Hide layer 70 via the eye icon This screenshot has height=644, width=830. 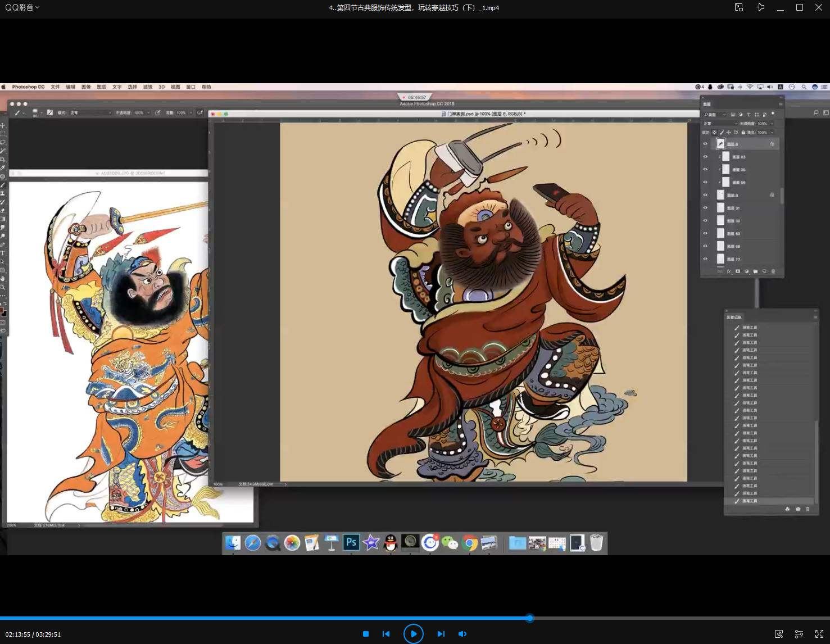705,259
